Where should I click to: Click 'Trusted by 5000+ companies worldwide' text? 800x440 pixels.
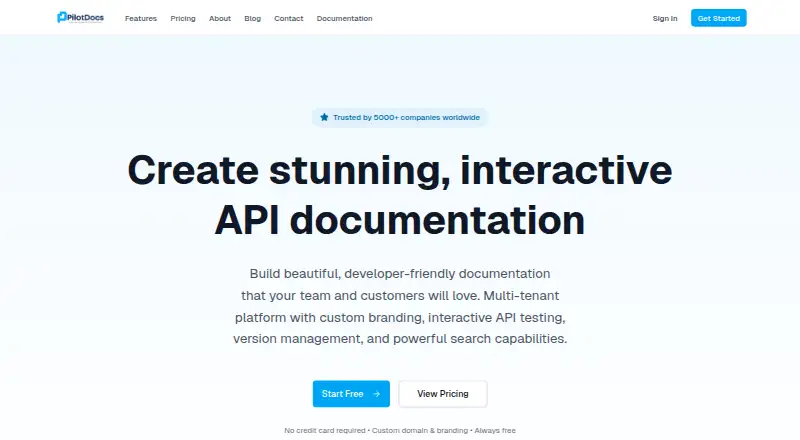(406, 117)
